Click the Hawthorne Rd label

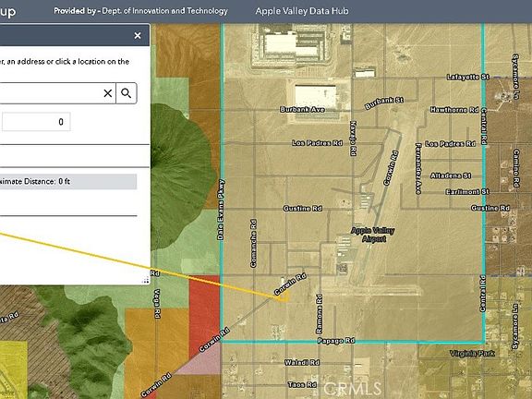[454, 110]
